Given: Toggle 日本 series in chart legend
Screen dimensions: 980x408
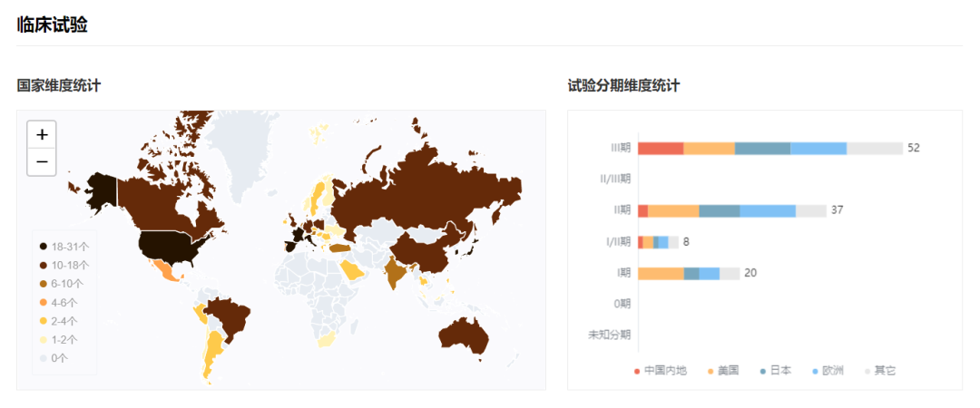Looking at the screenshot, I should pos(775,371).
